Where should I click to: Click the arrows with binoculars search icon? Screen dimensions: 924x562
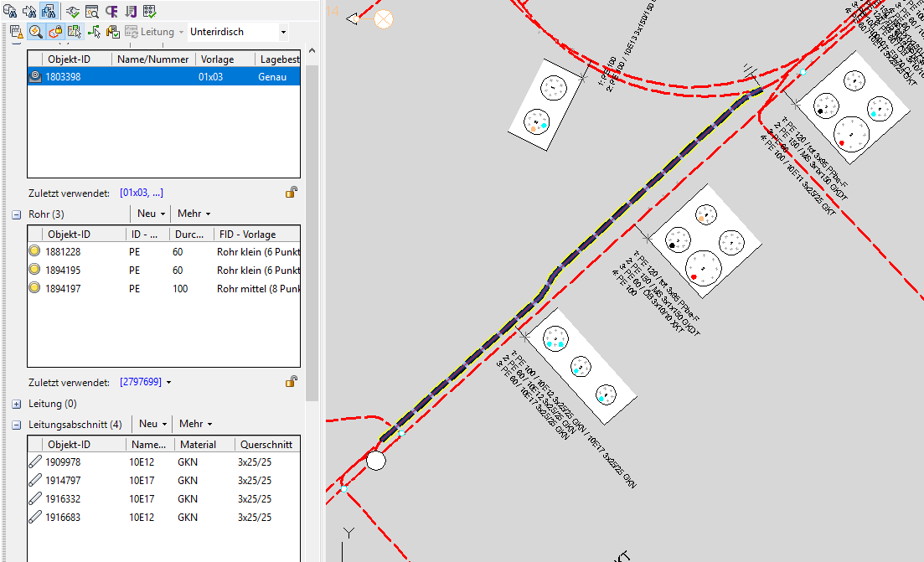[x=28, y=11]
